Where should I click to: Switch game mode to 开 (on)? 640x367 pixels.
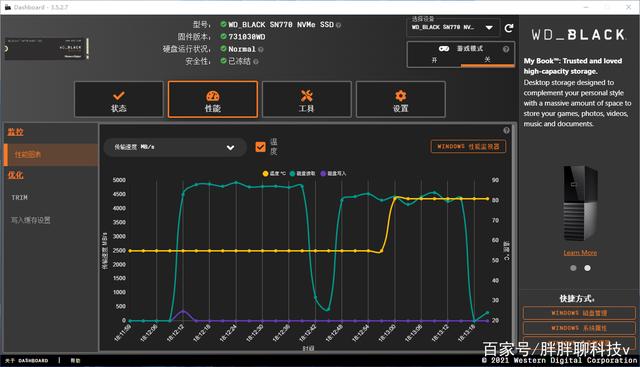[x=434, y=60]
